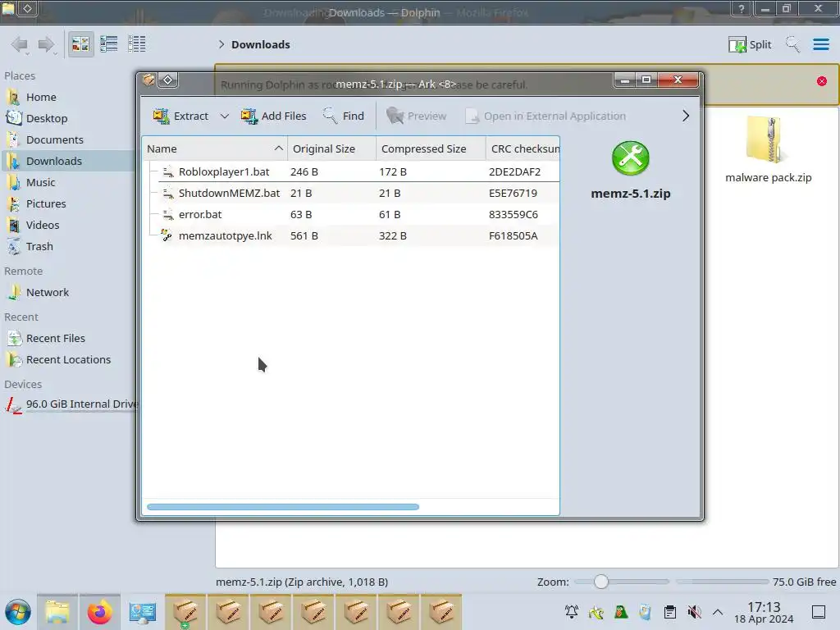Adjust the Dolphin Zoom slider handle
This screenshot has width=840, height=630.
(601, 582)
